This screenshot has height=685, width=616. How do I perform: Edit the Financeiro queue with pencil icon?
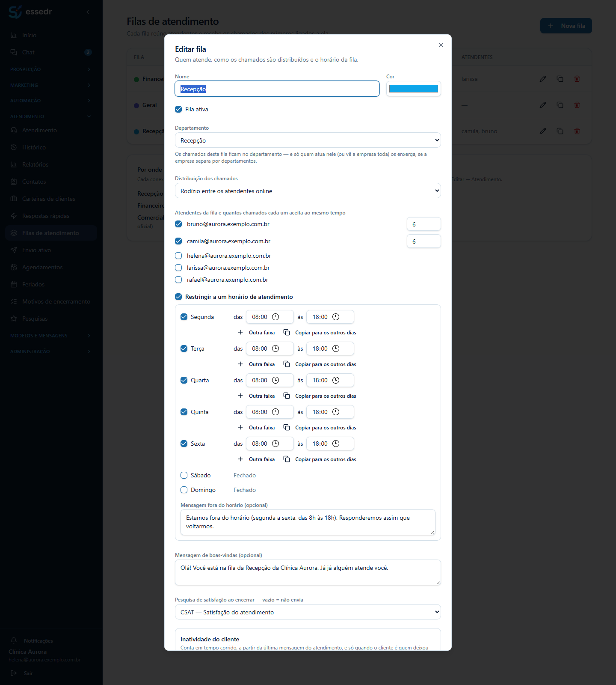[543, 79]
